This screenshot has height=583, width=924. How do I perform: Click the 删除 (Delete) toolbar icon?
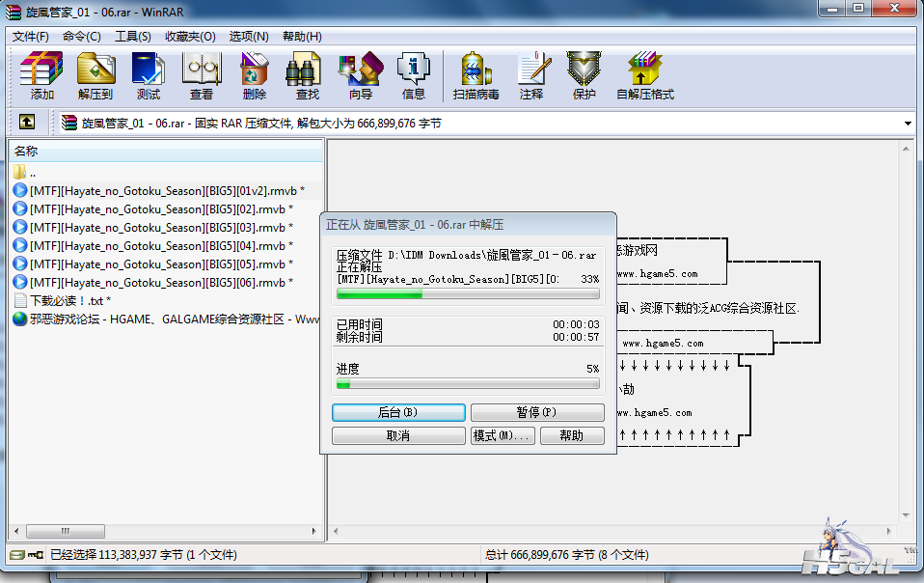point(255,76)
